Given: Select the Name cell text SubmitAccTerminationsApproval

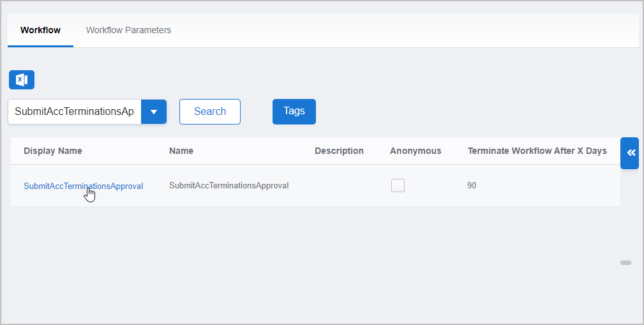Looking at the screenshot, I should [228, 186].
